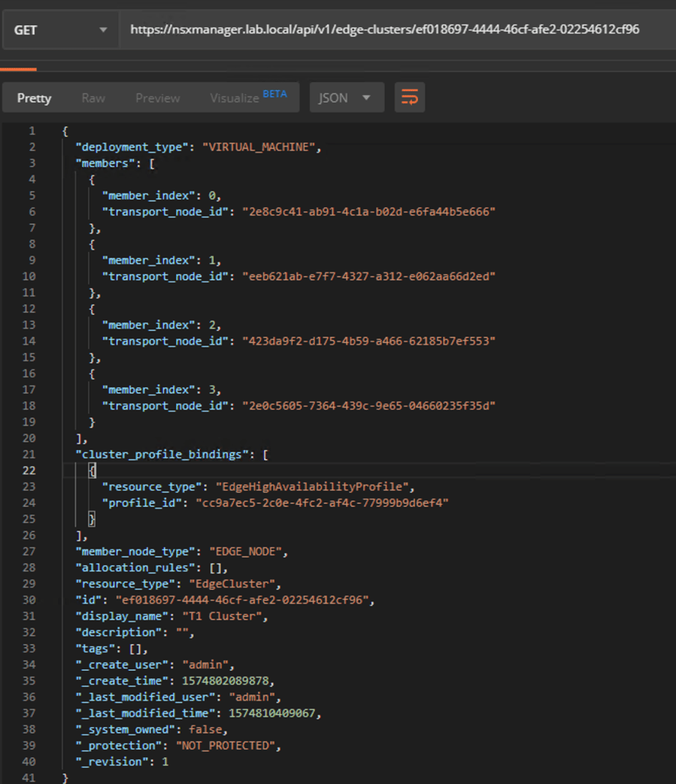
Task: Switch to the Pretty response view
Action: coord(34,98)
